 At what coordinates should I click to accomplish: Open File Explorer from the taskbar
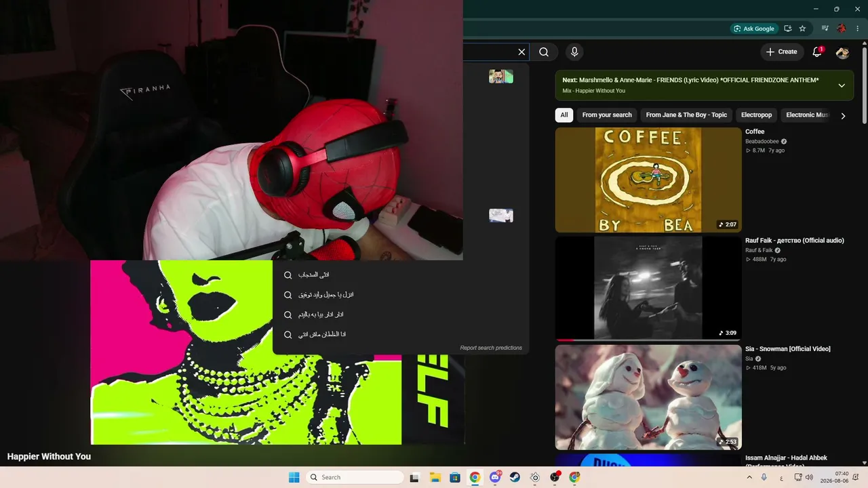pos(435,477)
